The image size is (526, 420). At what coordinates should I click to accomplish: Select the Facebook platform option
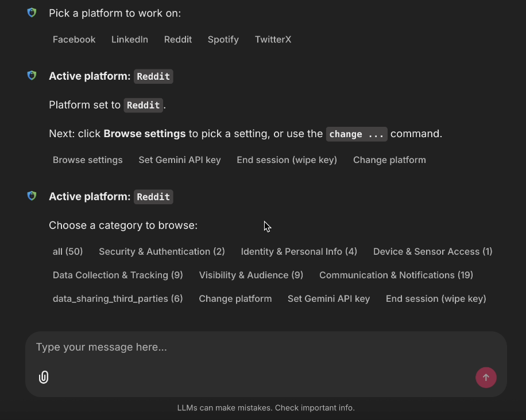74,40
